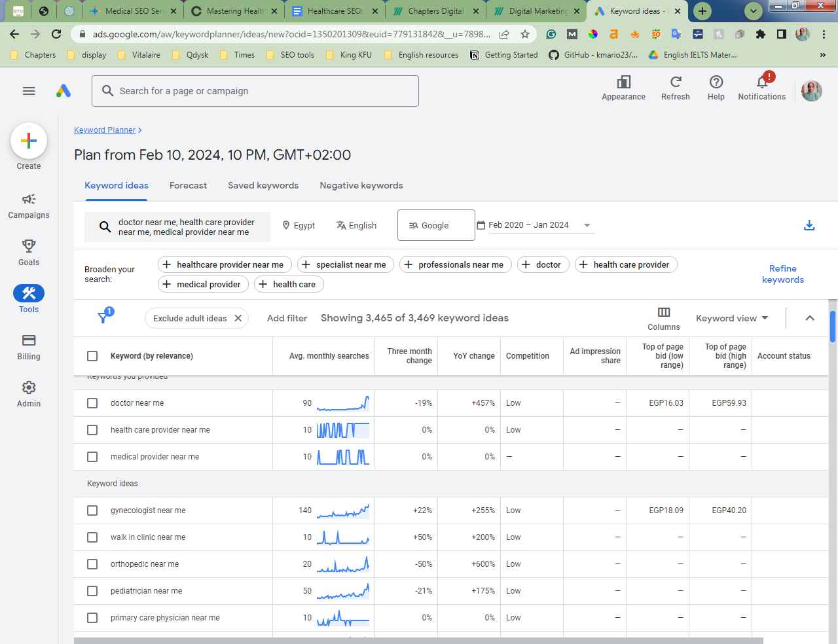
Task: Expand the Keyword view dropdown
Action: 731,318
